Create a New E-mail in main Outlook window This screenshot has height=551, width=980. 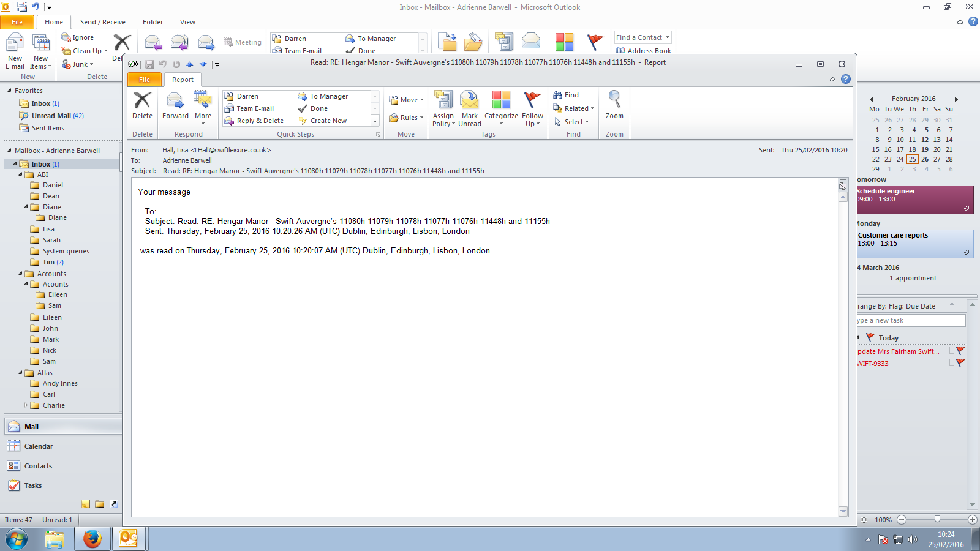point(15,52)
